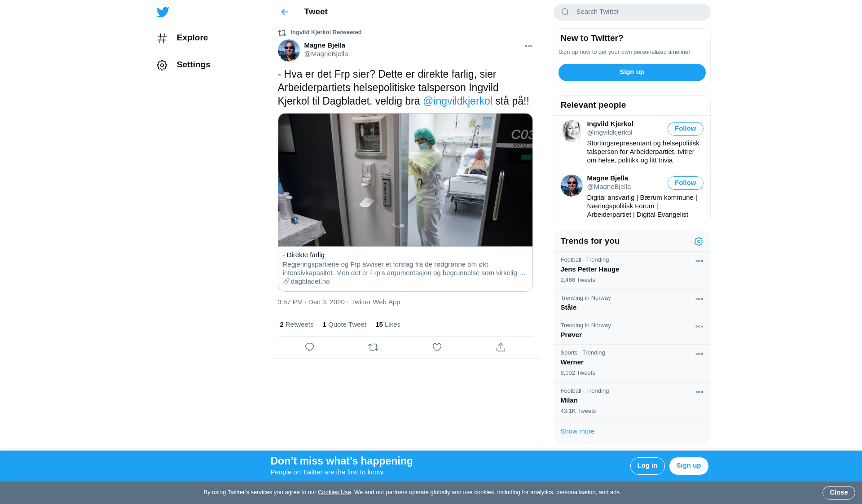
Task: View the 15 Likes list
Action: point(388,324)
